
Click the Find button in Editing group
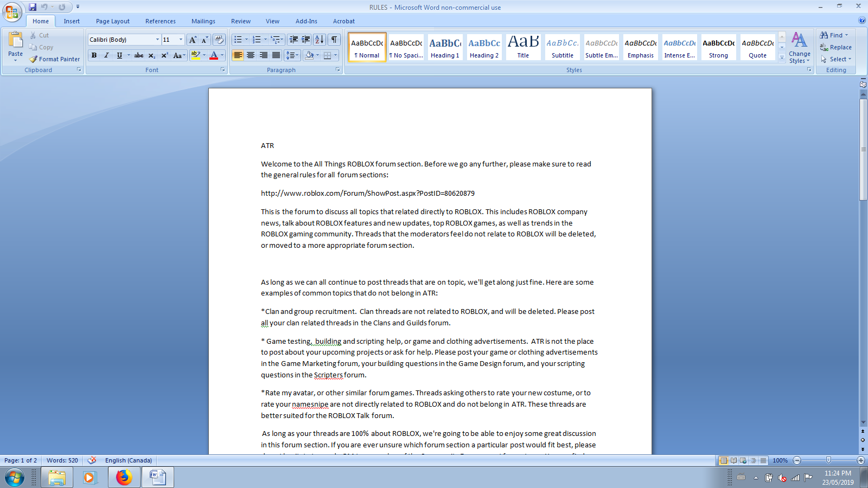click(x=834, y=35)
